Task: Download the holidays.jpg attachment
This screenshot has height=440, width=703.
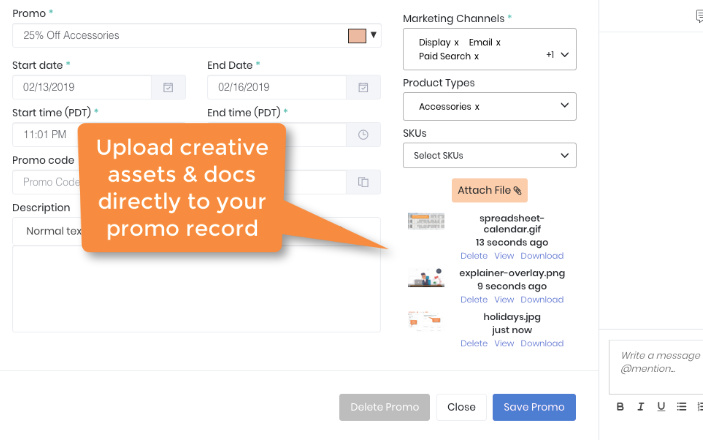Action: (x=542, y=343)
